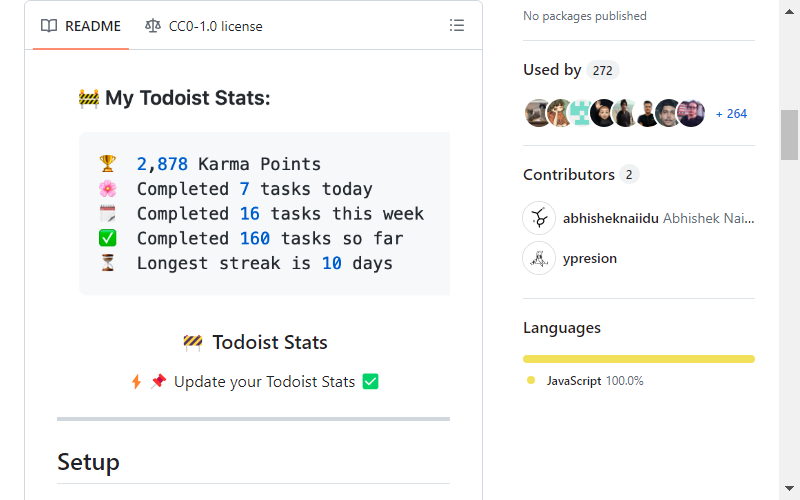Click the green checkmark badge after Update your Todoist Stats
Viewport: 800px width, 500px height.
(x=370, y=382)
